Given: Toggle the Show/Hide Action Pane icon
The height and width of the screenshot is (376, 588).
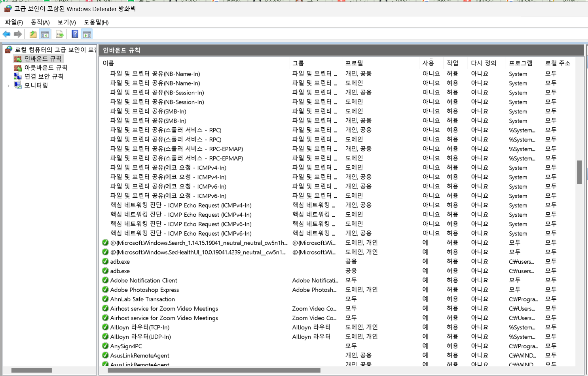Looking at the screenshot, I should [87, 34].
